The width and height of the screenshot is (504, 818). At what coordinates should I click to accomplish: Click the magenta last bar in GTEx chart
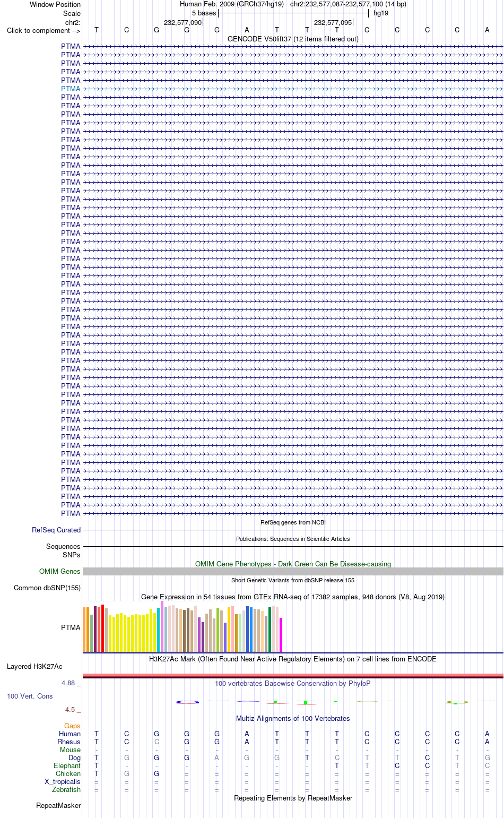[281, 635]
